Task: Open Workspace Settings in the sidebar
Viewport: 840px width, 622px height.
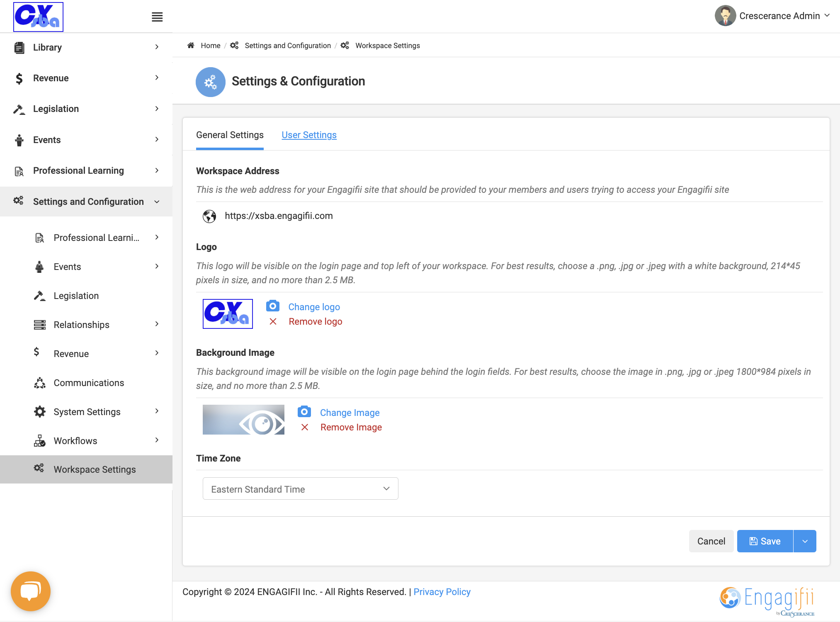Action: (86, 469)
